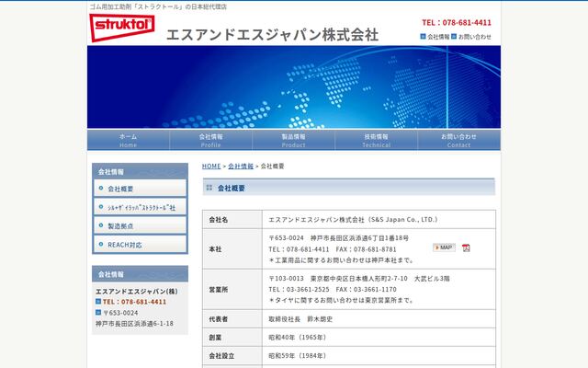Screen dimensions: 588x368
Task: Click the MAP button for headquarters
Action: [x=444, y=247]
